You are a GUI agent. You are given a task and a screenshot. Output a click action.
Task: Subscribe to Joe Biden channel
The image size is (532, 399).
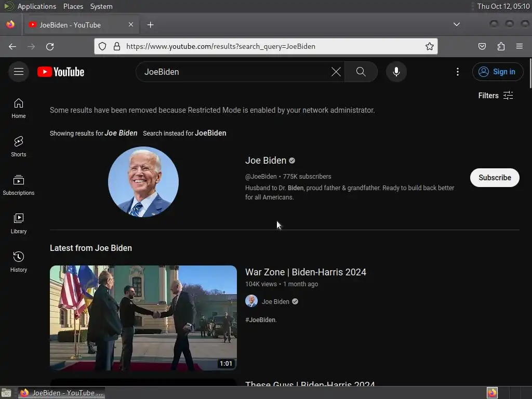(495, 178)
